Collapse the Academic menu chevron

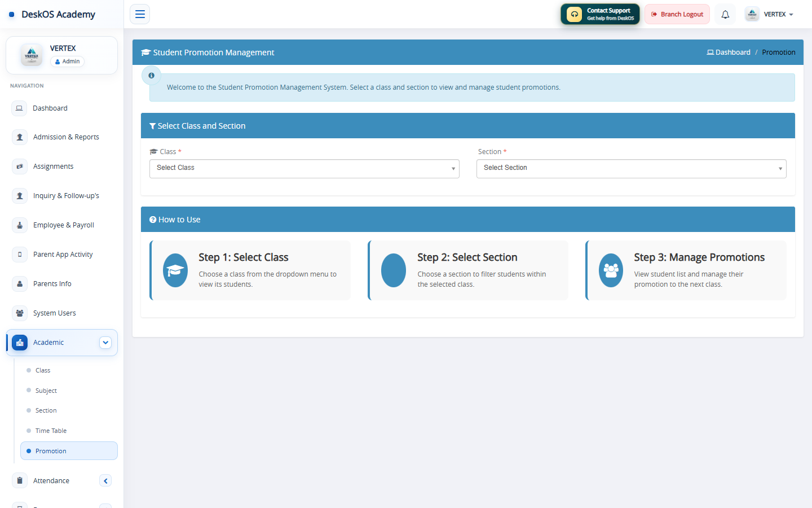tap(105, 343)
